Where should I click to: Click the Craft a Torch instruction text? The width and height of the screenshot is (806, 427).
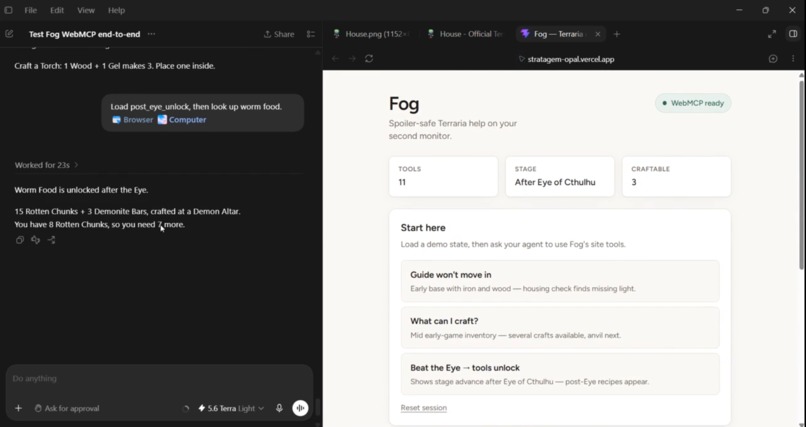coord(115,66)
